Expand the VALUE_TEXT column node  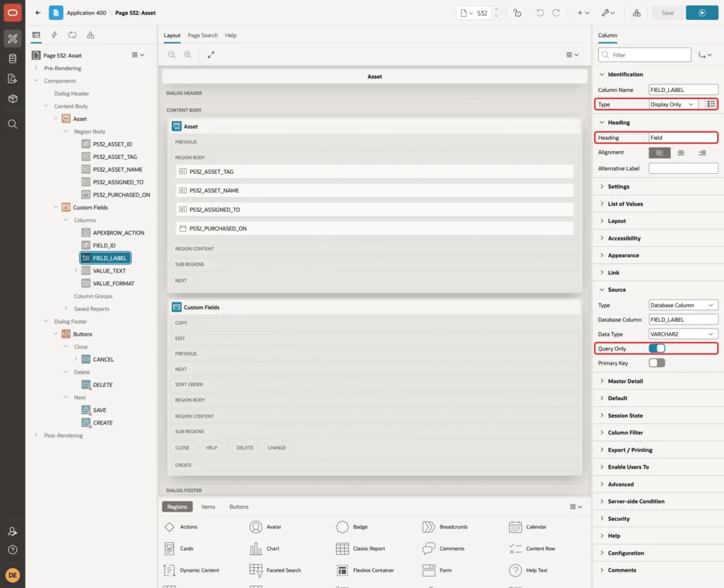(x=76, y=271)
